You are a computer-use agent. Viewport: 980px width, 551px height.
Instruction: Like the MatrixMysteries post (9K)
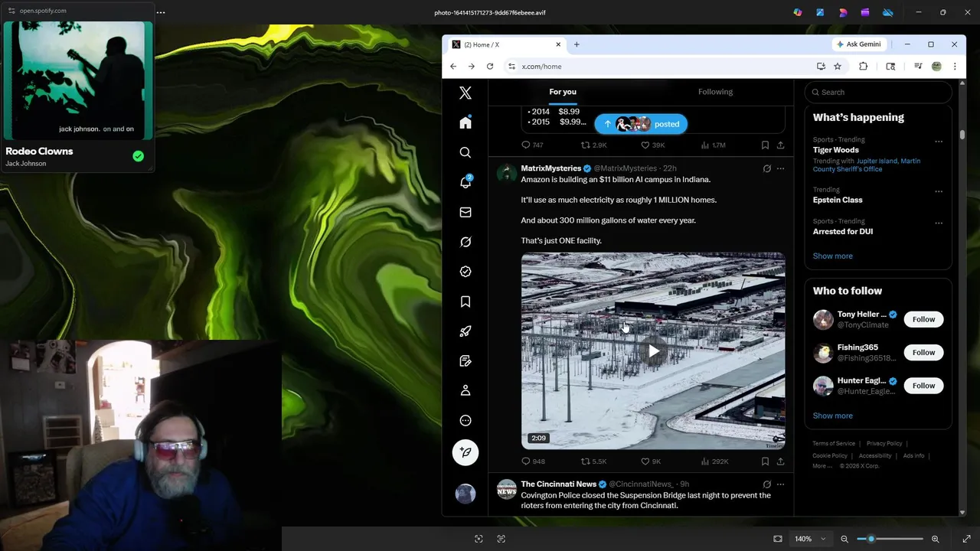[x=650, y=461]
